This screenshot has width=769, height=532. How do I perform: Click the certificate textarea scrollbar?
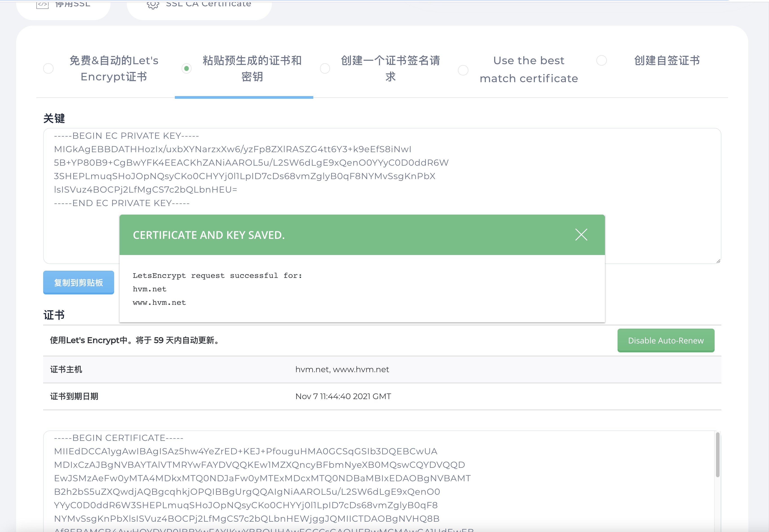pyautogui.click(x=717, y=455)
